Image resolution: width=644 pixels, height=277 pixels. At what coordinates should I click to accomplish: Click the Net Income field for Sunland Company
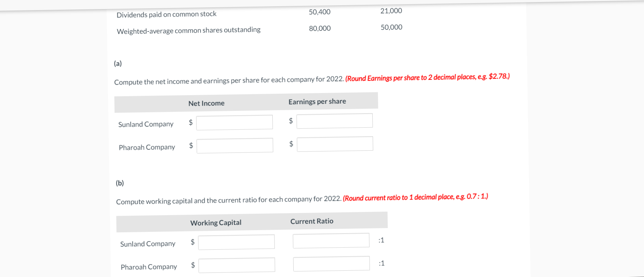(234, 122)
